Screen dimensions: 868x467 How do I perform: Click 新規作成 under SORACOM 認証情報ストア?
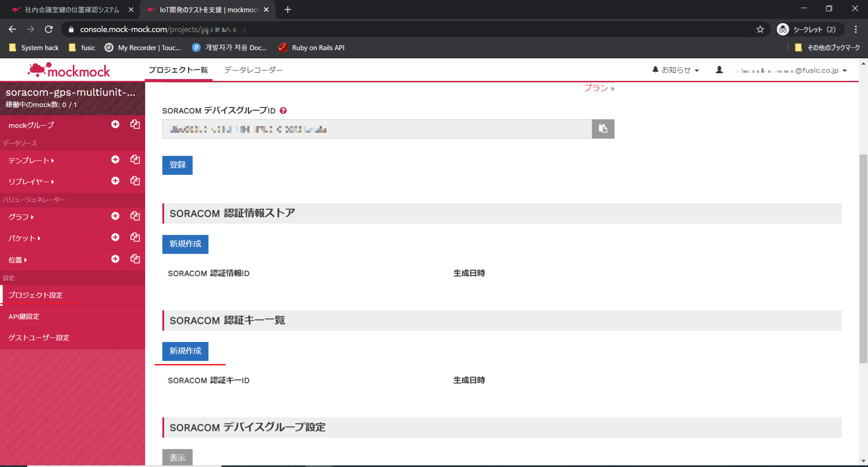tap(185, 244)
